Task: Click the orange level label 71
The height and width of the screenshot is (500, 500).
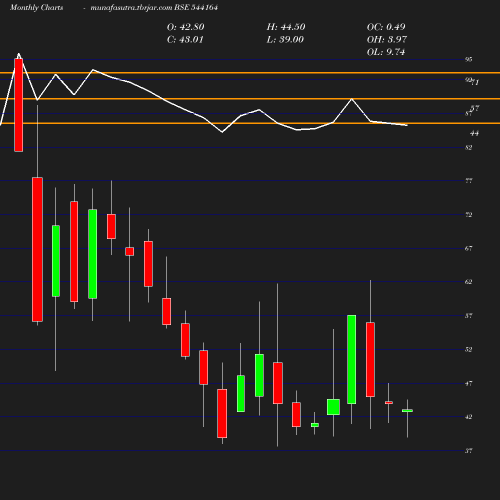Action: coord(475,82)
